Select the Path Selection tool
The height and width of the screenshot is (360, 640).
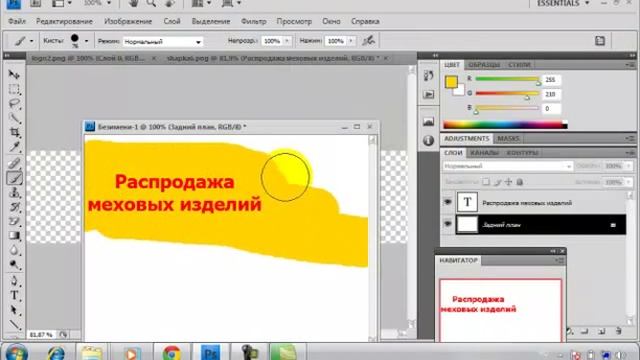(14, 310)
